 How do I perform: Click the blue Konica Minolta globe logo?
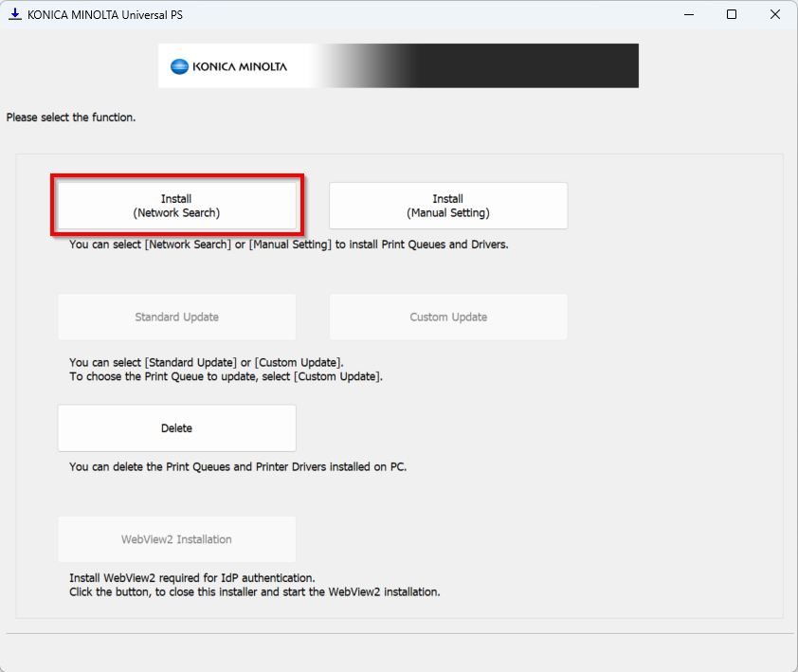179,66
